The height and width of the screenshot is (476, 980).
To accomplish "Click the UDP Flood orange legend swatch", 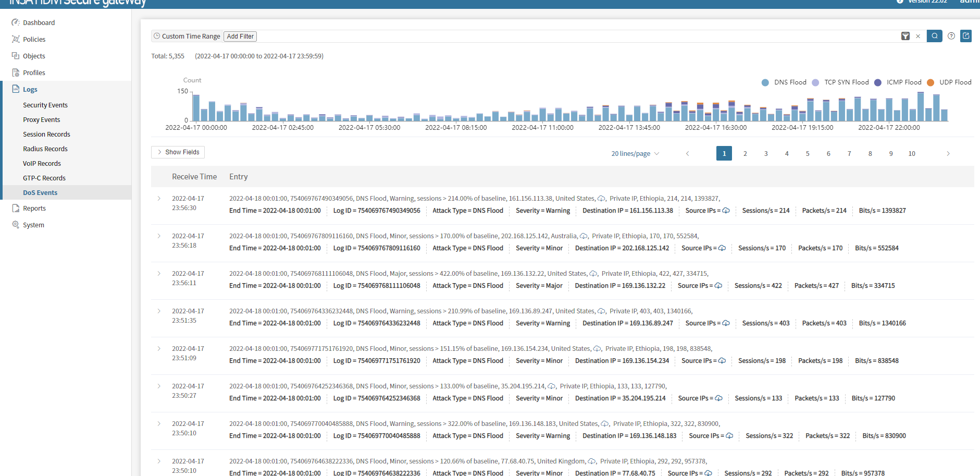I will pyautogui.click(x=931, y=82).
